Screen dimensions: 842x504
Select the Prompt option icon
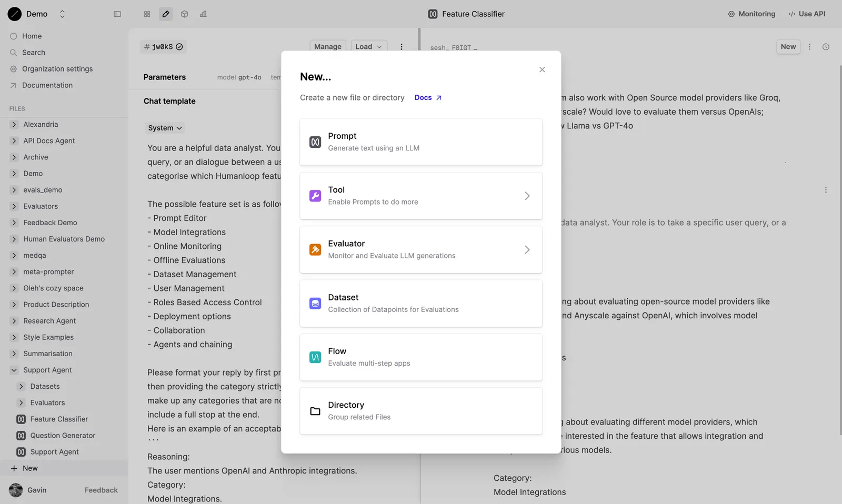click(315, 142)
